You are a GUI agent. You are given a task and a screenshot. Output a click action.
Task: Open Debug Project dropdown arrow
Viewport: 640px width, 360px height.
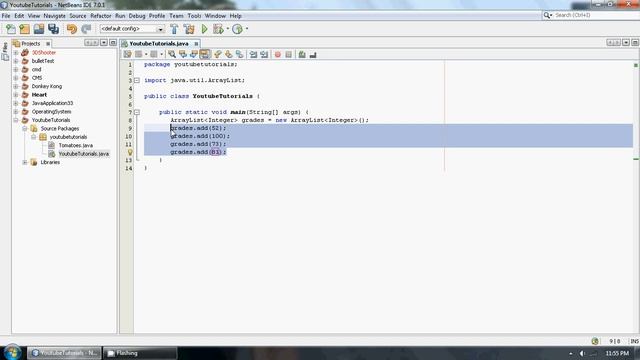[x=227, y=29]
